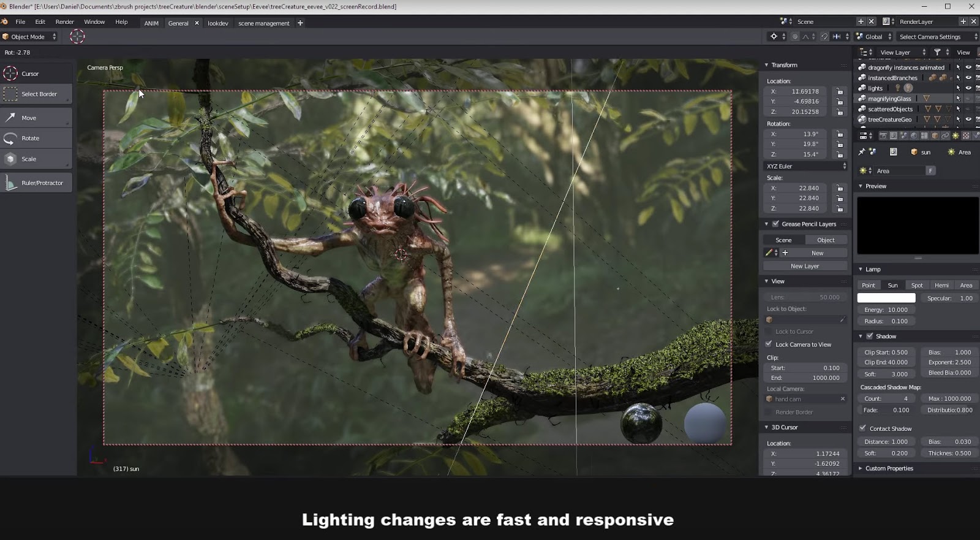This screenshot has width=980, height=540.
Task: Toggle selectability of instancedBranches collection
Action: pos(959,78)
